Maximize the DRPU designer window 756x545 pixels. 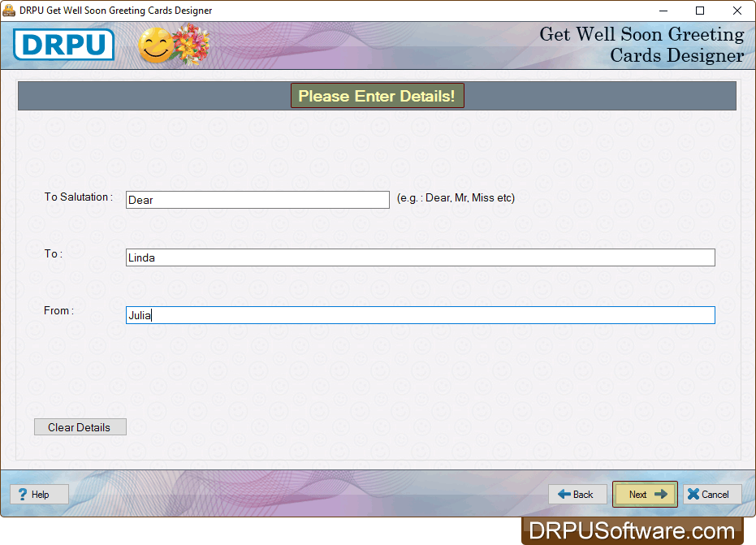pos(700,11)
